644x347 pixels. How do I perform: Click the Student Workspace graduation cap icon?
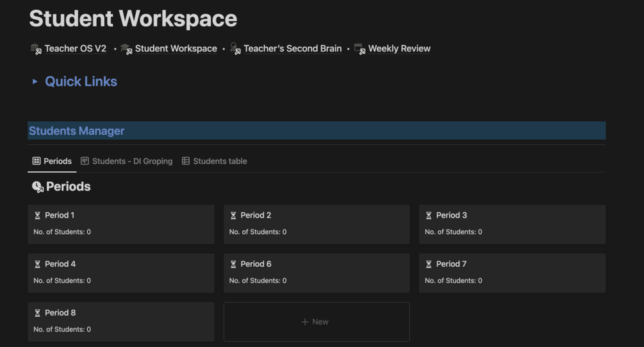tap(126, 49)
